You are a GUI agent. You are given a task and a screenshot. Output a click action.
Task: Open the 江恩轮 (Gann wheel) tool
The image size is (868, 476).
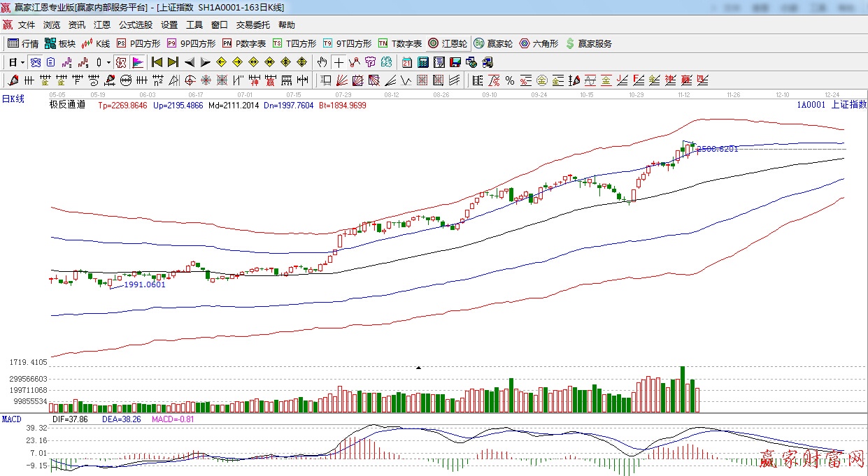(448, 43)
